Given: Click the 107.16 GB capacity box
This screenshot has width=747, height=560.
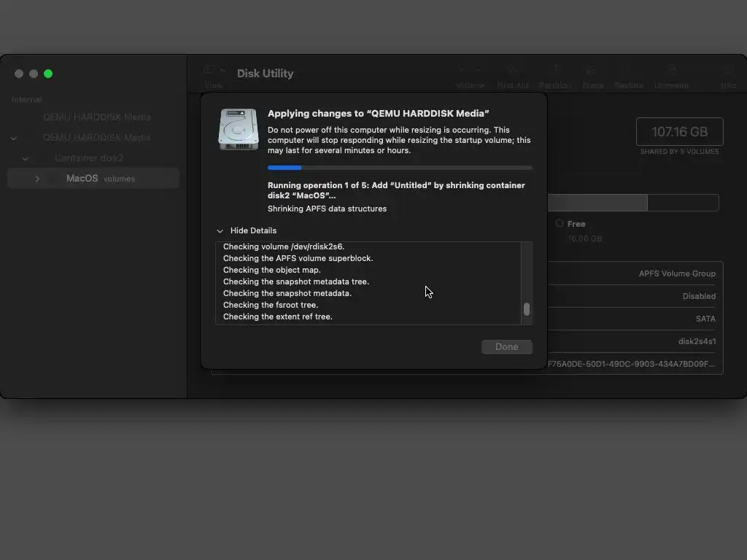Looking at the screenshot, I should tap(679, 131).
